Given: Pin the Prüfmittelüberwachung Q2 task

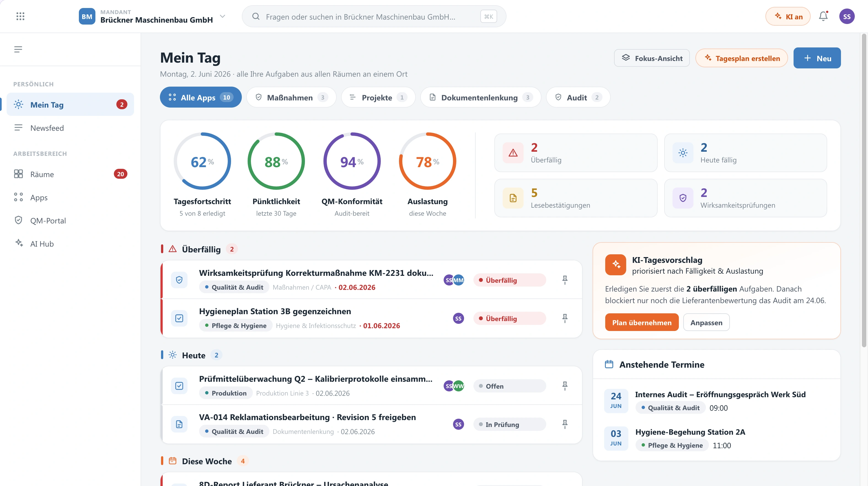Looking at the screenshot, I should 565,386.
